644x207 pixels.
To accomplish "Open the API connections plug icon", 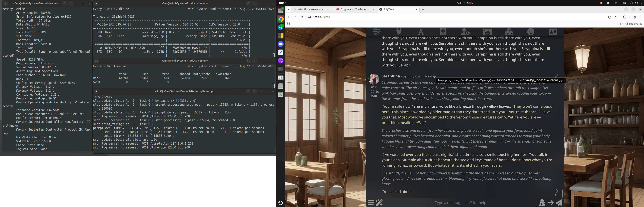I will (399, 32).
